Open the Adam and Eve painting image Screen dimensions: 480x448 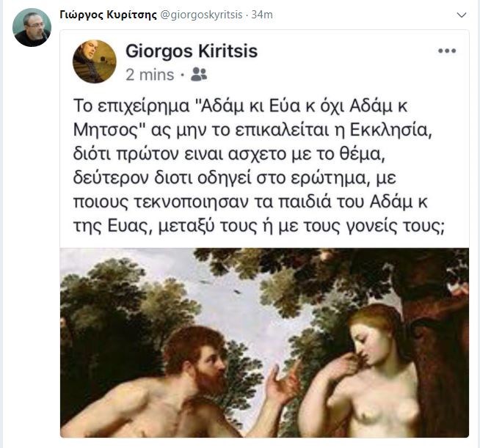coord(264,342)
